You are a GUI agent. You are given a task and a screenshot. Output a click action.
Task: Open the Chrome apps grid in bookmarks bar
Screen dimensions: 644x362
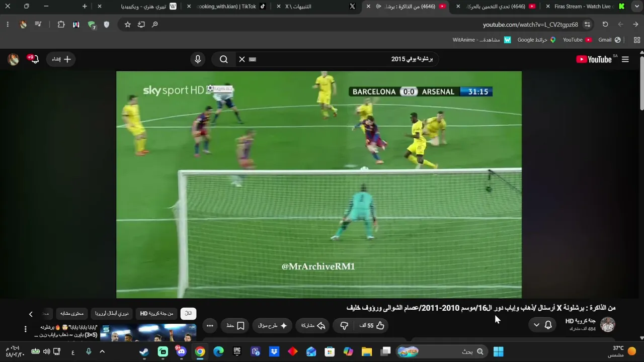click(637, 40)
